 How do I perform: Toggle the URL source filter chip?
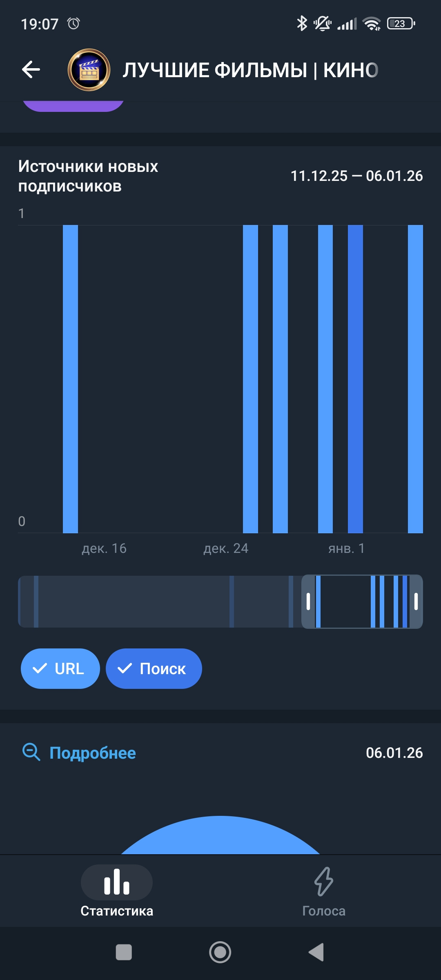click(60, 669)
